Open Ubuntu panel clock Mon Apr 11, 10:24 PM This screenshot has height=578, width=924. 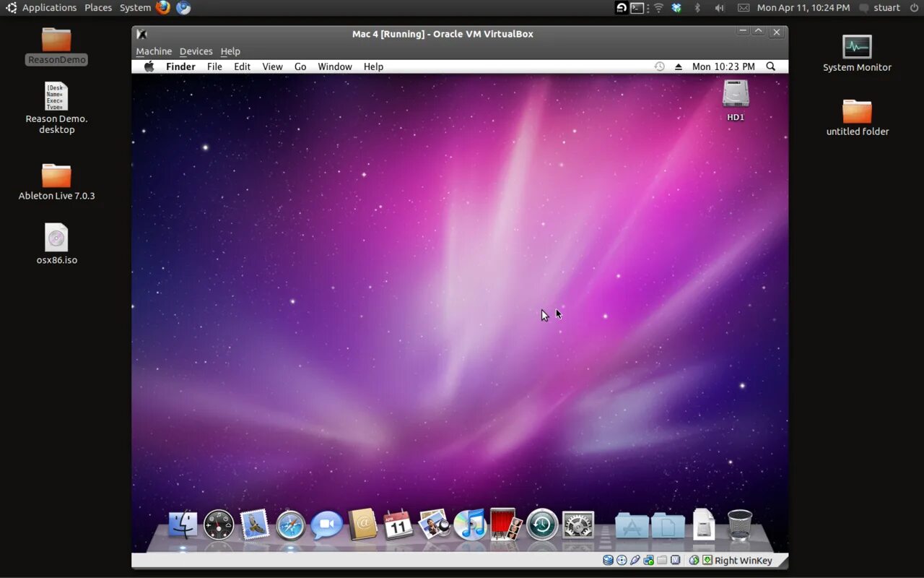pyautogui.click(x=803, y=8)
